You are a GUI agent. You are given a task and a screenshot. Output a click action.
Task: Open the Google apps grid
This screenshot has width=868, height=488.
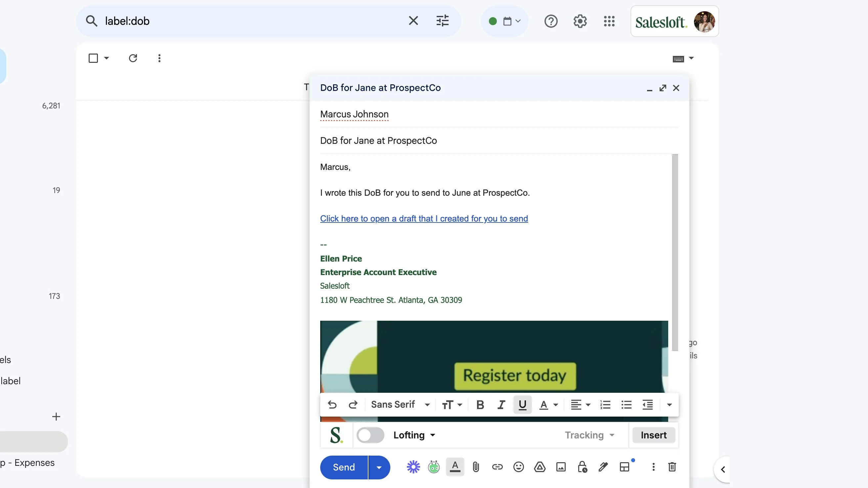[609, 21]
